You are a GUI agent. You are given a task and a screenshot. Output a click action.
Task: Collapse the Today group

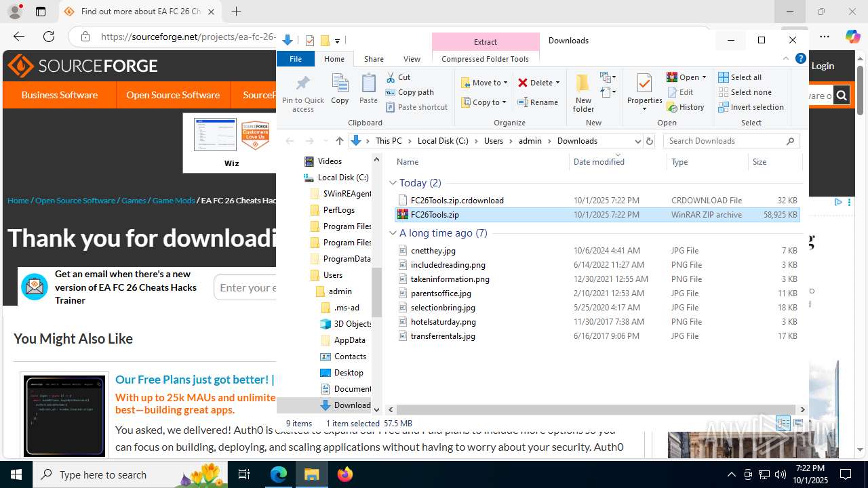(x=393, y=183)
